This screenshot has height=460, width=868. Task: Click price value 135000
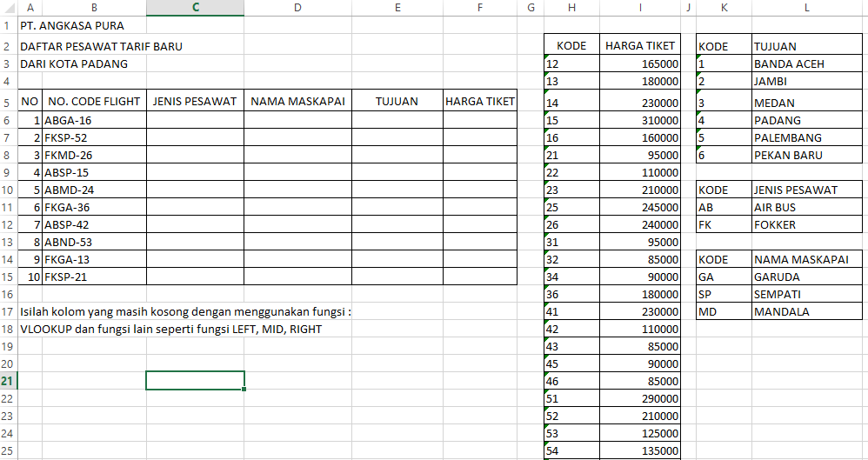point(640,450)
